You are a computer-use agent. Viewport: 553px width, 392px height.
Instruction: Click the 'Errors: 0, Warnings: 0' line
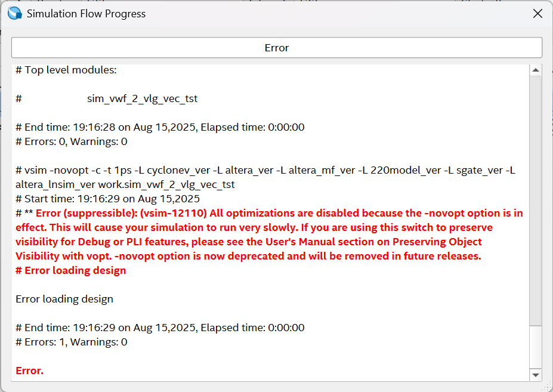coord(72,141)
